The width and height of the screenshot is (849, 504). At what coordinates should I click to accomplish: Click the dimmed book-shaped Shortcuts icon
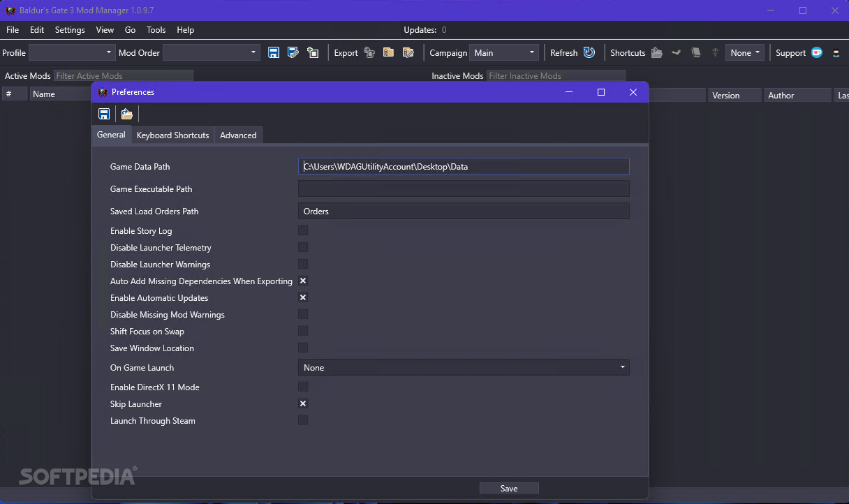coord(695,52)
